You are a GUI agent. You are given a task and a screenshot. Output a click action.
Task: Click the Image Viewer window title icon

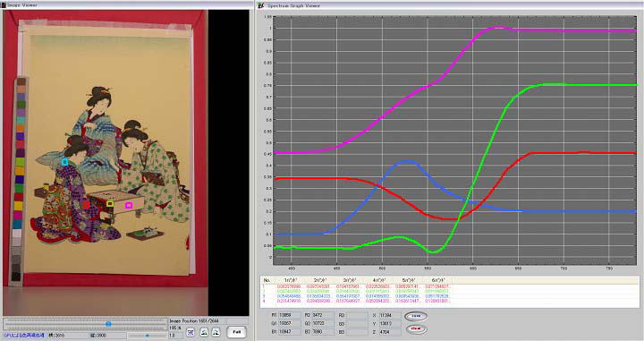(x=4, y=5)
